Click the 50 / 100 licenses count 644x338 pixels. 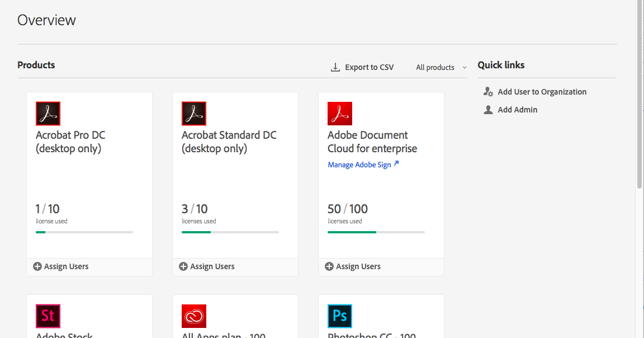coord(348,209)
